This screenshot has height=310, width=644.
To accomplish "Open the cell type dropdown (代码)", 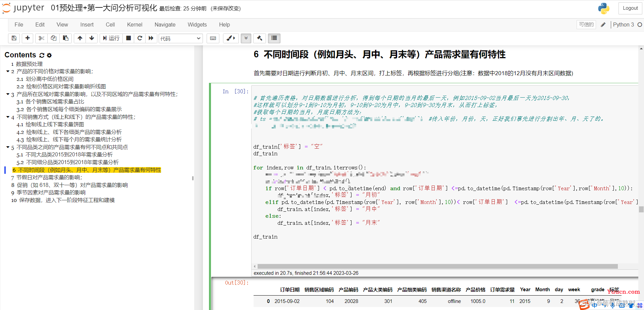I will [x=181, y=39].
